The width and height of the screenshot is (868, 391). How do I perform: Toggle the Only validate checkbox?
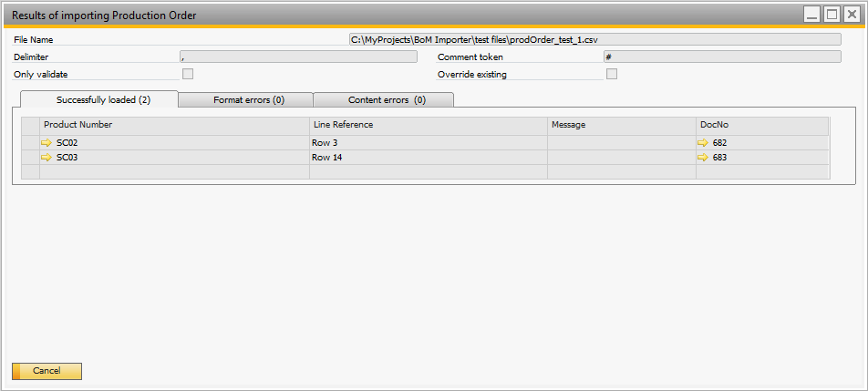(x=188, y=74)
